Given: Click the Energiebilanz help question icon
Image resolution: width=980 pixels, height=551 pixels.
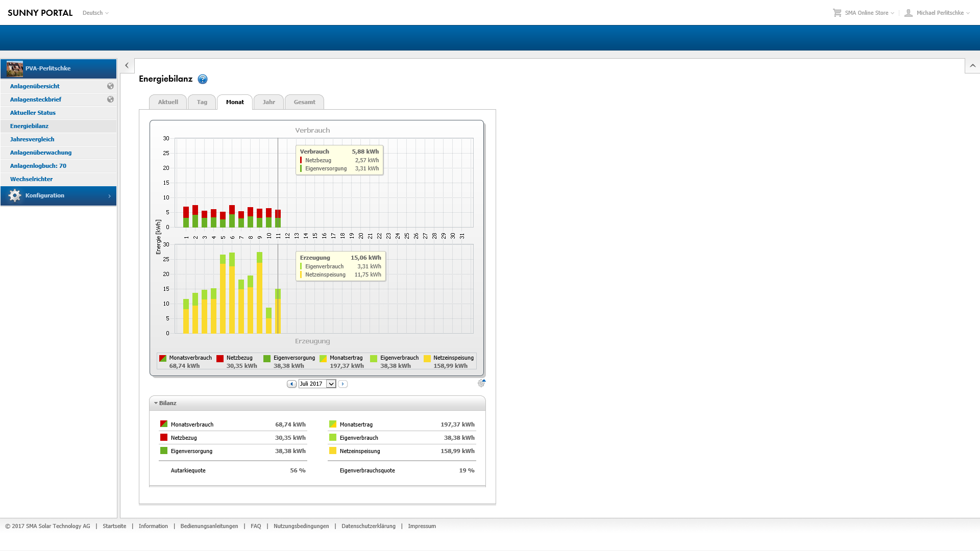Looking at the screenshot, I should pyautogui.click(x=203, y=79).
